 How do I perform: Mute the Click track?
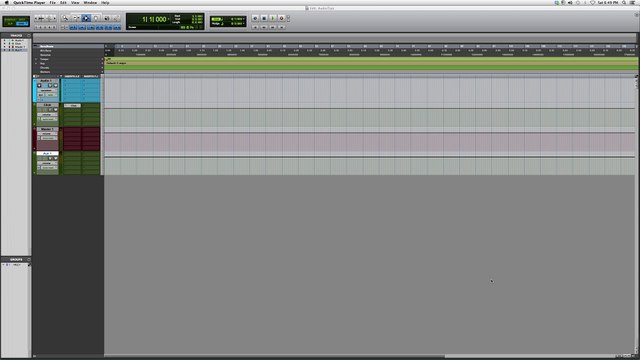click(56, 109)
